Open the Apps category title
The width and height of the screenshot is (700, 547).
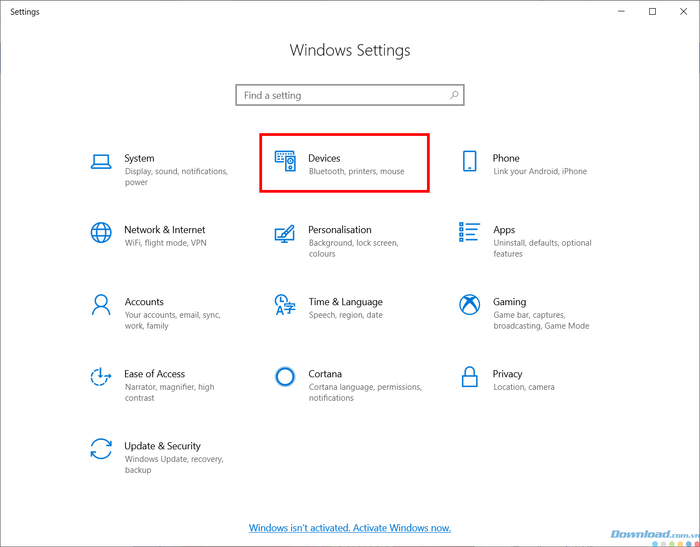pos(504,230)
